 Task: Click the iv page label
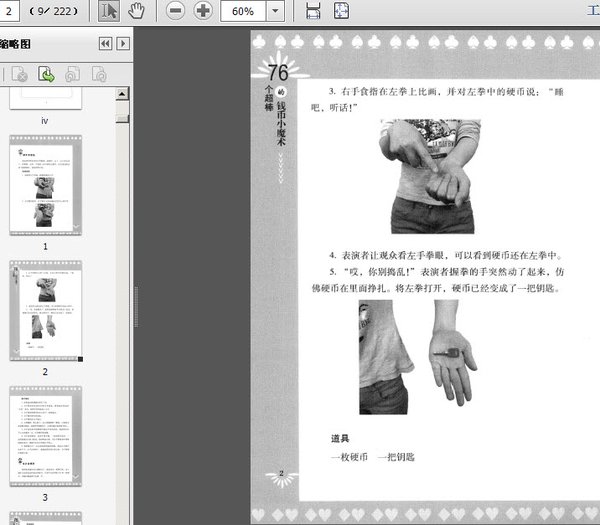[45, 121]
